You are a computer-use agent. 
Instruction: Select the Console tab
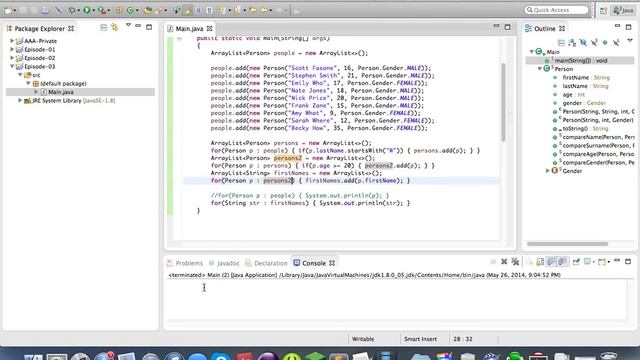coord(314,263)
